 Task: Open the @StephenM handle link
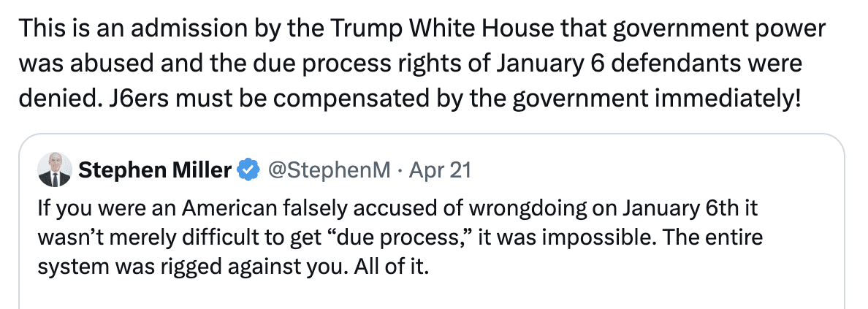click(329, 171)
